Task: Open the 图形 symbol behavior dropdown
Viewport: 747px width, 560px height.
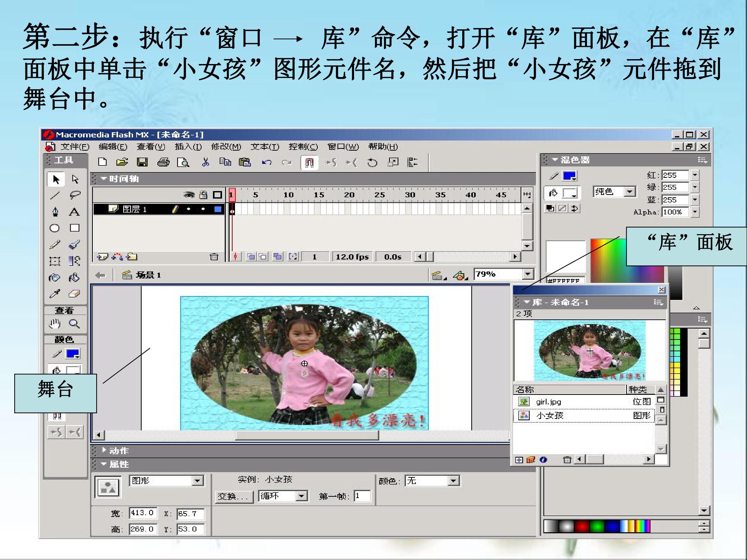Action: 197,481
